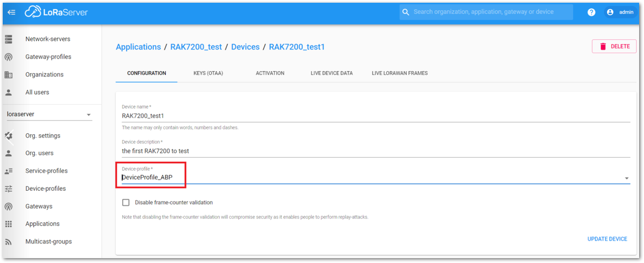644x263 pixels.
Task: Open Org. settings in the sidebar
Action: (x=43, y=136)
